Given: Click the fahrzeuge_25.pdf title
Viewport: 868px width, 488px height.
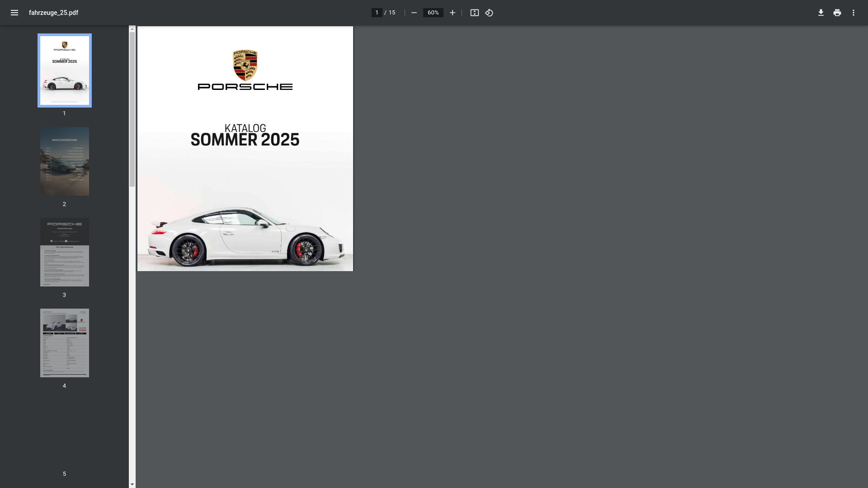Looking at the screenshot, I should [x=53, y=13].
